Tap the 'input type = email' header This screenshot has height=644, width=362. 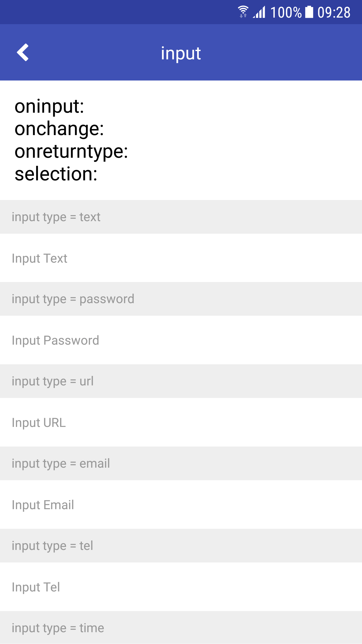[61, 463]
